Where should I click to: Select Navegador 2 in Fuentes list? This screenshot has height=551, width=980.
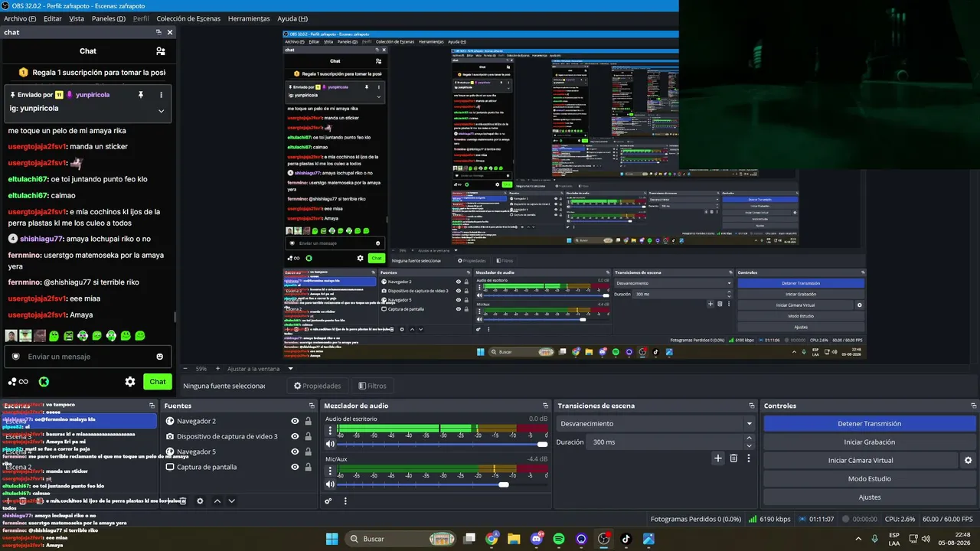point(239,421)
